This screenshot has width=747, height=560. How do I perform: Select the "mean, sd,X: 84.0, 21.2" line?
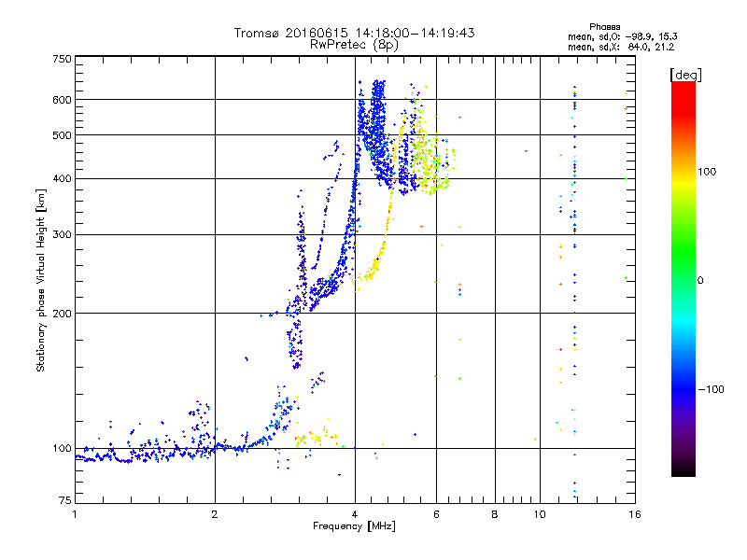[x=621, y=47]
